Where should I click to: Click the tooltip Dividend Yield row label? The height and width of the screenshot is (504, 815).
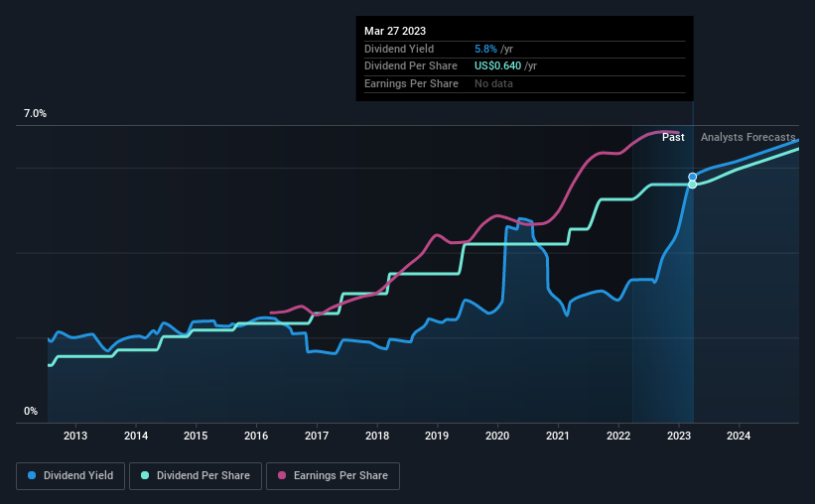pyautogui.click(x=399, y=49)
